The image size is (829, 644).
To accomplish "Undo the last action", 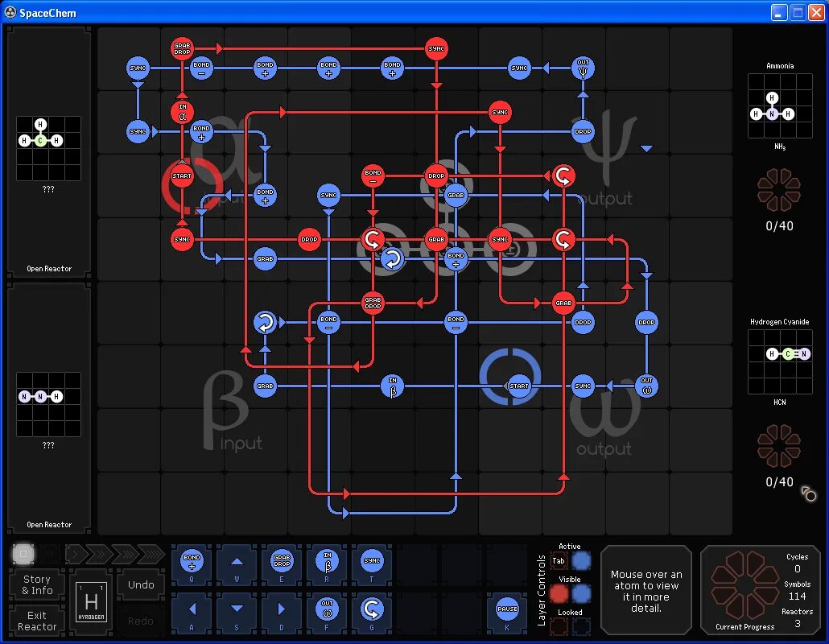I will pyautogui.click(x=141, y=584).
